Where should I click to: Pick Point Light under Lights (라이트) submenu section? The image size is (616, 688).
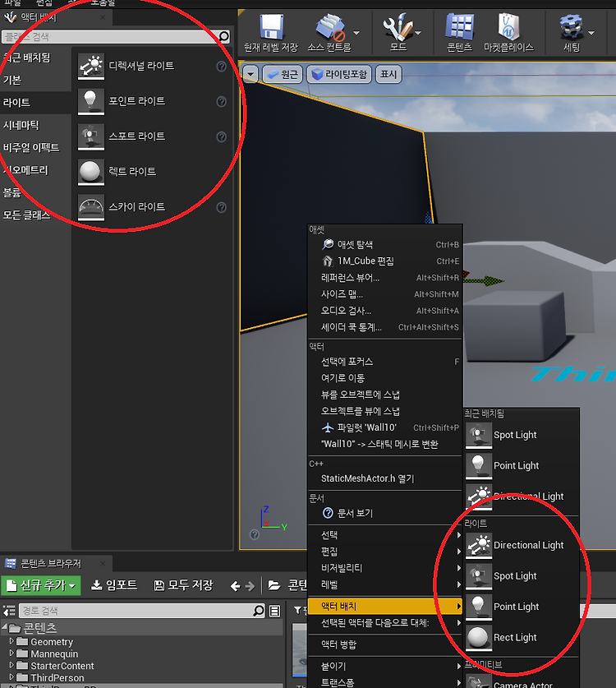coord(522,607)
